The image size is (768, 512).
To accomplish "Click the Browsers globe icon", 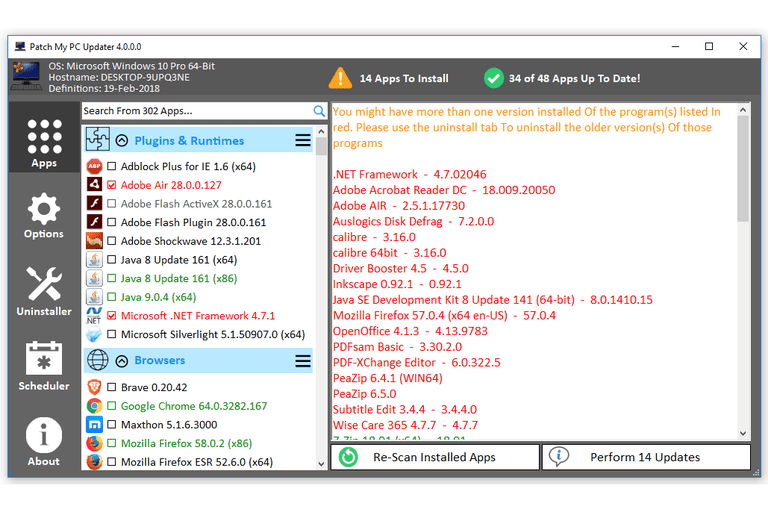I will pyautogui.click(x=97, y=360).
